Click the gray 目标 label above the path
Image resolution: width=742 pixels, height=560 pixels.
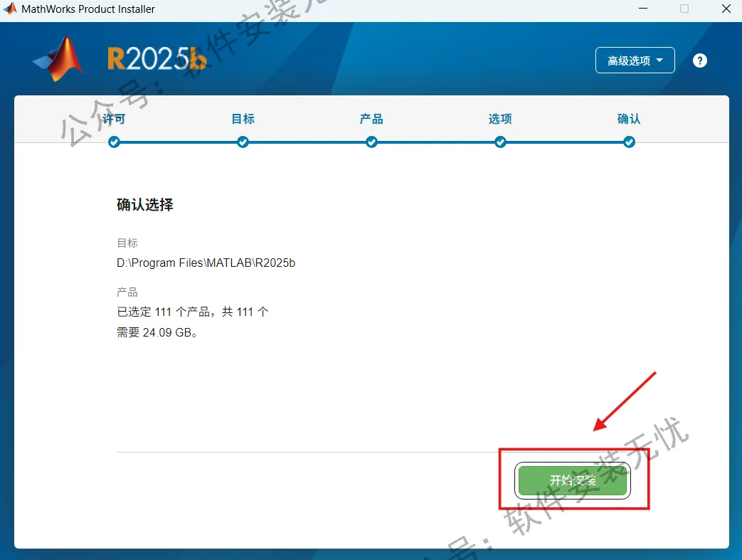(127, 243)
